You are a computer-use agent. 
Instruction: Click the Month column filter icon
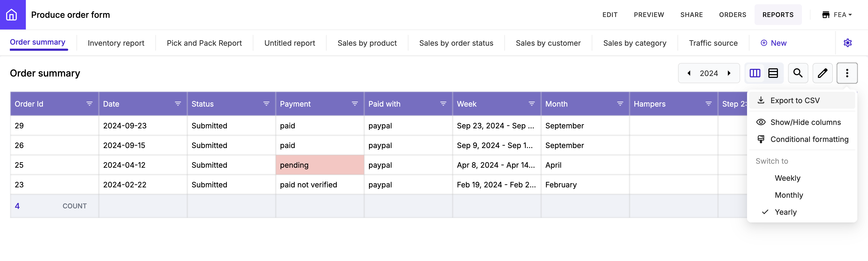[620, 104]
